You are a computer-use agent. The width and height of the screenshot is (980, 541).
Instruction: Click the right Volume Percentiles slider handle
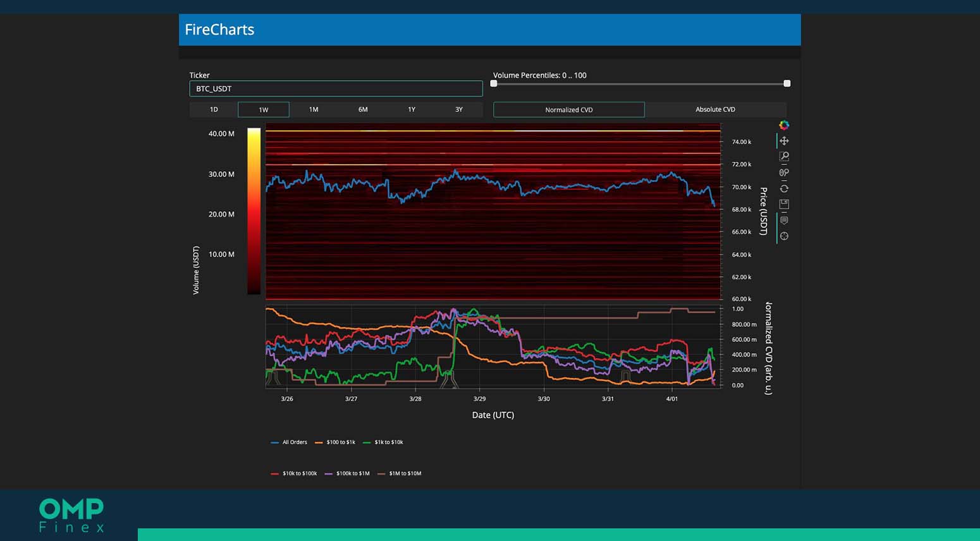pyautogui.click(x=787, y=83)
